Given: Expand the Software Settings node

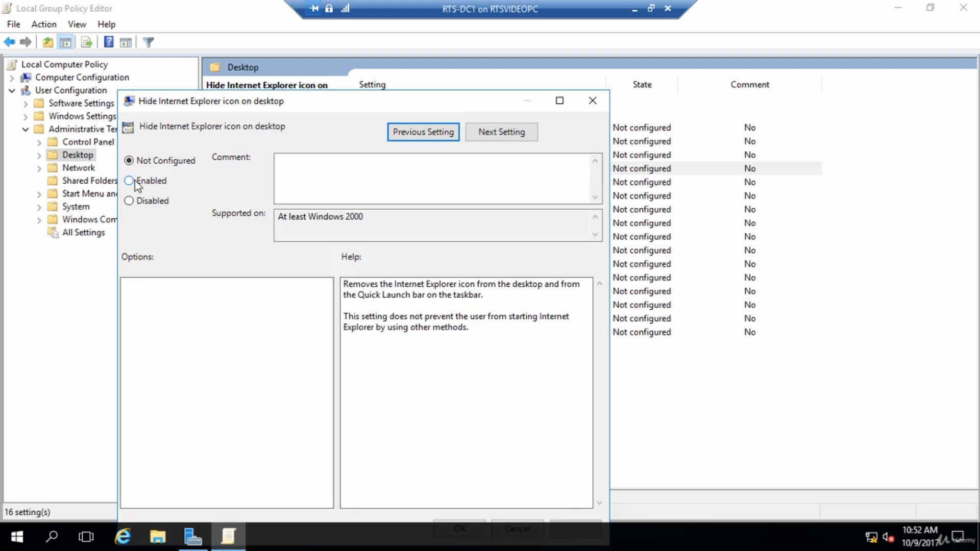Looking at the screenshot, I should pos(26,104).
